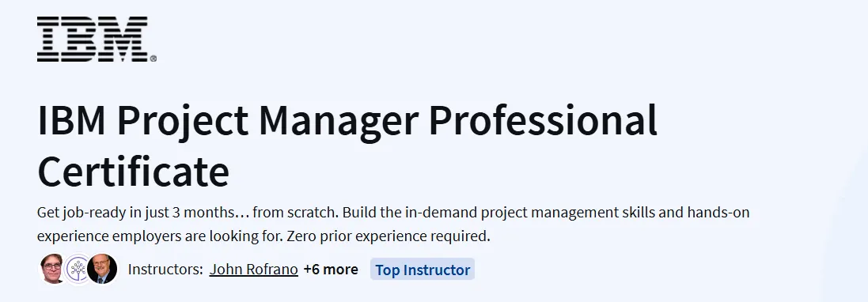Open the first instructor avatar with glasses
868x302 pixels.
pos(52,270)
